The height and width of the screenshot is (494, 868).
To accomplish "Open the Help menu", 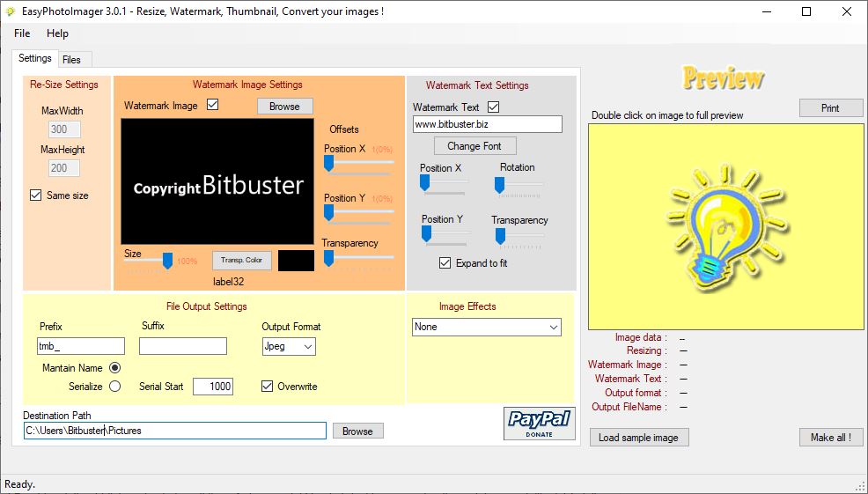I will (x=57, y=33).
